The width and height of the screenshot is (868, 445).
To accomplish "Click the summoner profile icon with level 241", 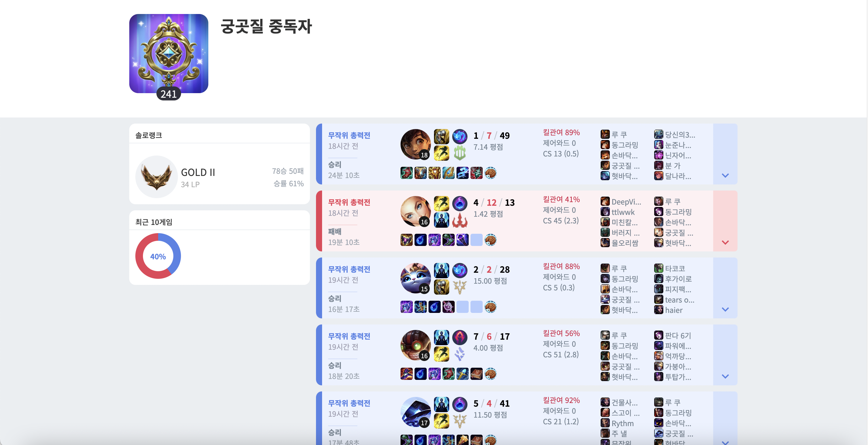I will pyautogui.click(x=168, y=53).
